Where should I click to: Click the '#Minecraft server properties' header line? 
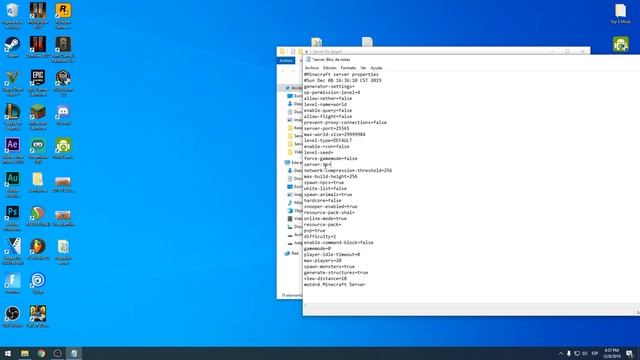click(341, 74)
